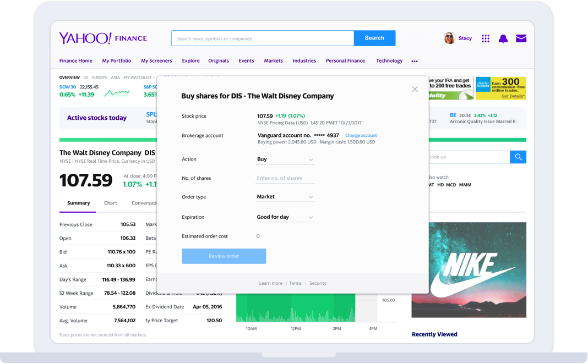The height and width of the screenshot is (364, 588).
Task: Click the Yahoo Finance logo
Action: pos(103,38)
